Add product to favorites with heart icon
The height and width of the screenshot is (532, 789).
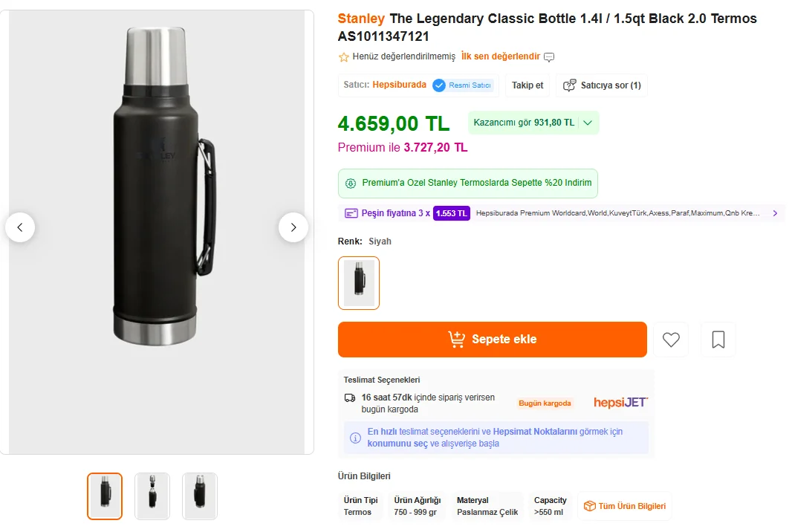671,340
